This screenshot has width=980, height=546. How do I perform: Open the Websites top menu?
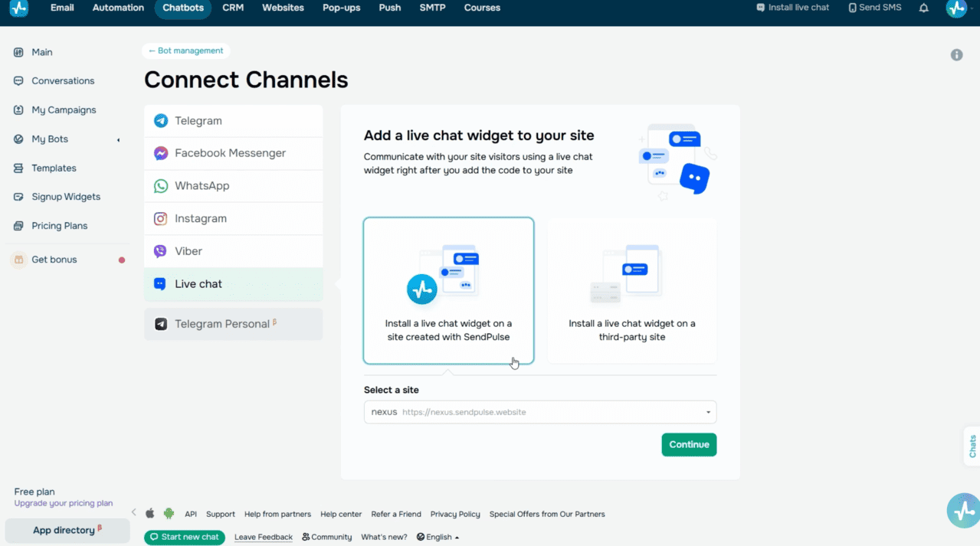[283, 8]
